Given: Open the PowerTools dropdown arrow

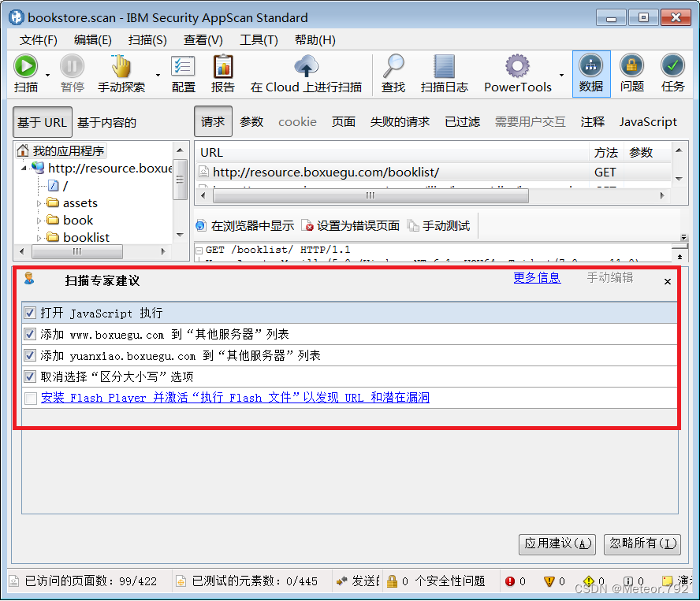Looking at the screenshot, I should coord(561,75).
